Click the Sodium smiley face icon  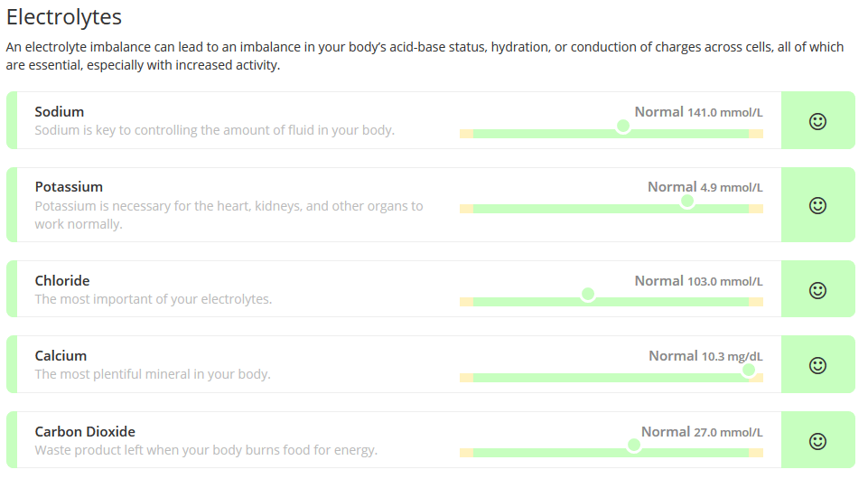click(817, 121)
